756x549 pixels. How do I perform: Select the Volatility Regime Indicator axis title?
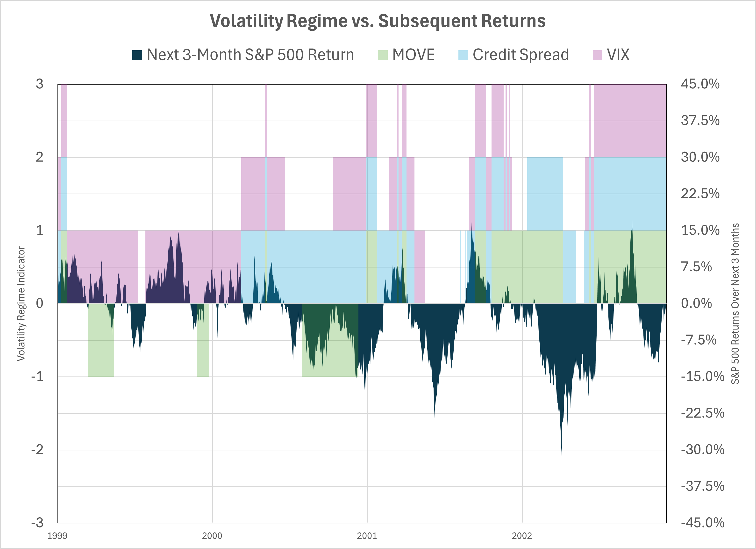(x=21, y=303)
